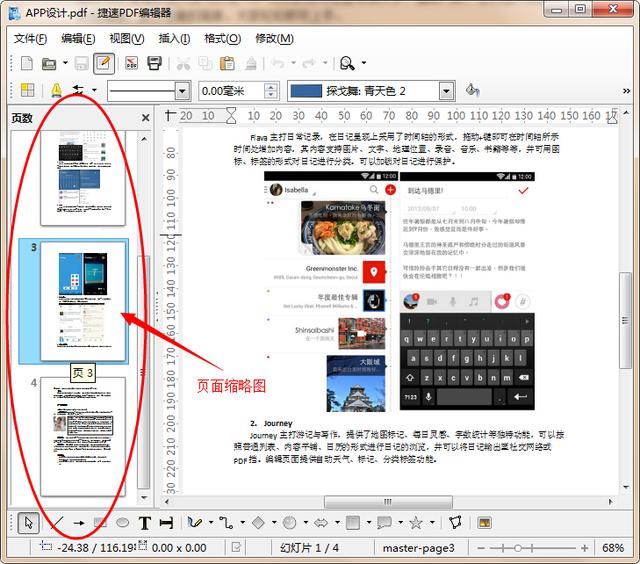The image size is (640, 564).
Task: Toggle the Edit Points tool
Action: tap(456, 522)
